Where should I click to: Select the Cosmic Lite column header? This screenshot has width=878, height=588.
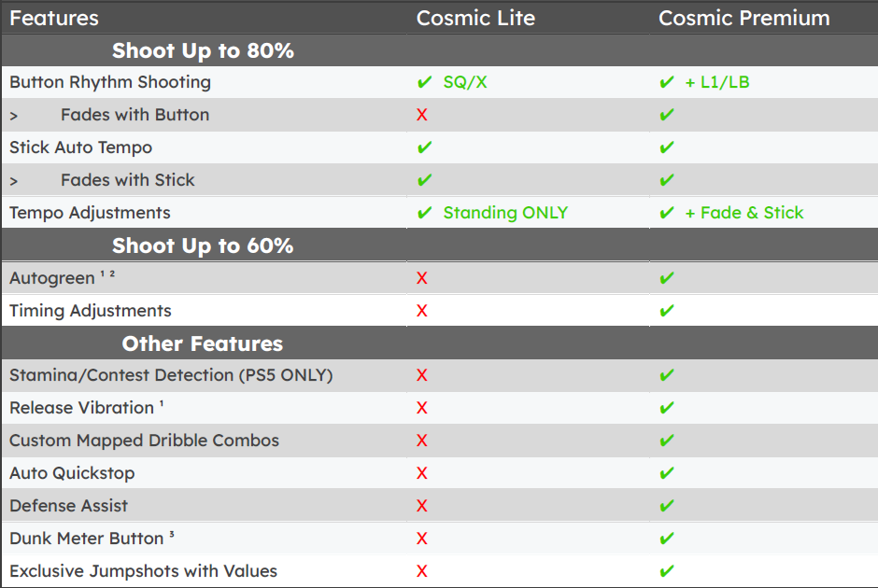(475, 18)
